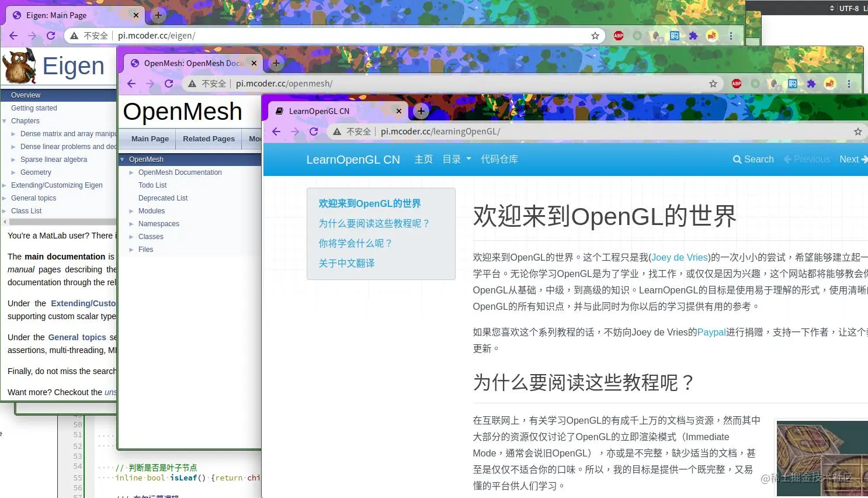Image resolution: width=868 pixels, height=498 pixels.
Task: Click the UTF-8 encoding indicator in editor
Action: pyautogui.click(x=849, y=8)
